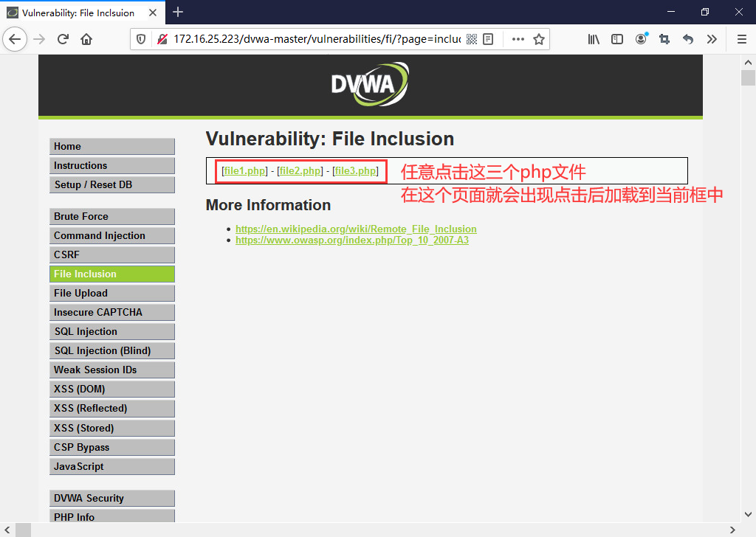The image size is (756, 537).
Task: Open XSS (DOM) module
Action: 112,389
